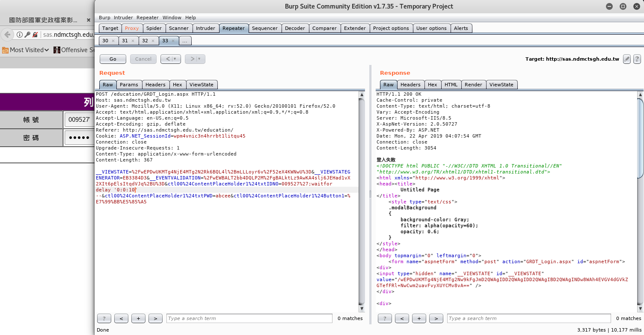Open request search options plus button
The width and height of the screenshot is (644, 335).
click(138, 318)
